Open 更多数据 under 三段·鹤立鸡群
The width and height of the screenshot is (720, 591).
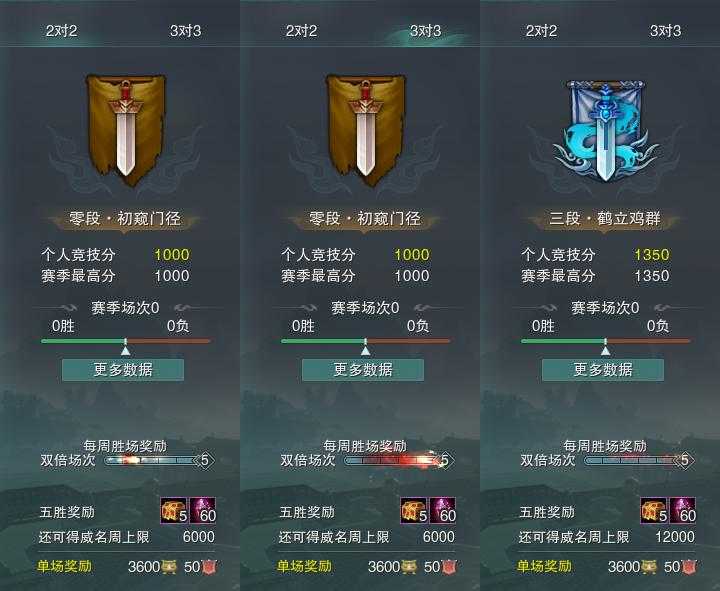click(603, 370)
